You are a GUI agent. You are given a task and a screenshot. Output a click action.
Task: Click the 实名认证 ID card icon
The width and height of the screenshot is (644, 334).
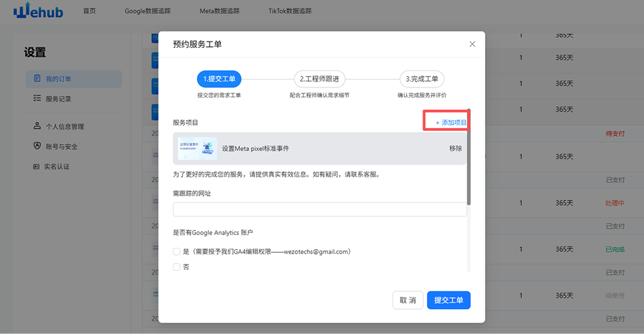click(x=37, y=166)
